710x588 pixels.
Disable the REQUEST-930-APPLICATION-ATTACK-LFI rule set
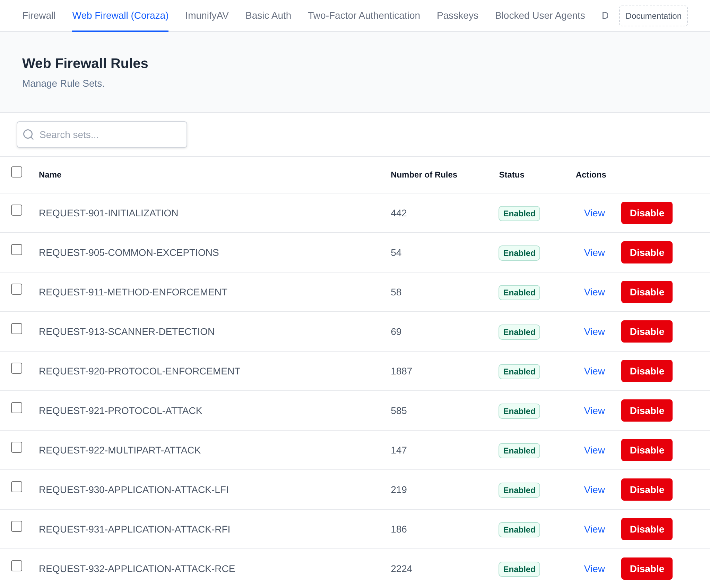click(647, 490)
